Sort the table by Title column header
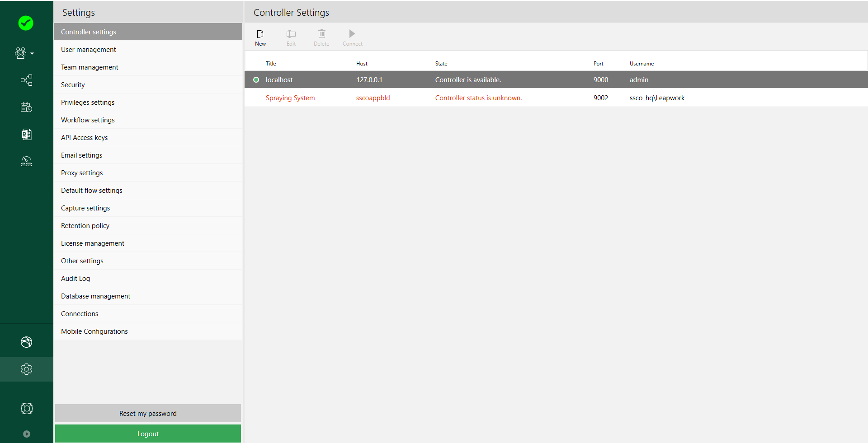The height and width of the screenshot is (443, 868). (x=271, y=64)
